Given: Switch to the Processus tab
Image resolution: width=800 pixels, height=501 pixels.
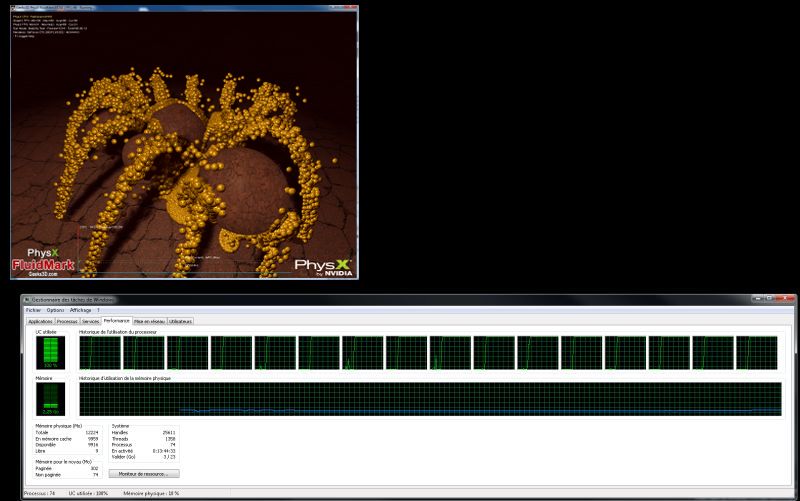Looking at the screenshot, I should (x=67, y=321).
